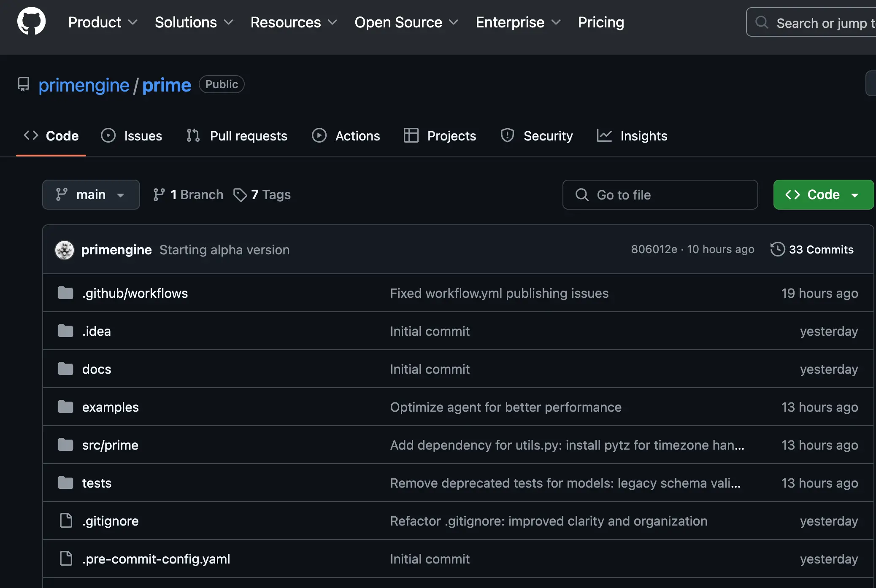Click the branch icon beside 1 Branch
This screenshot has width=876, height=588.
[x=159, y=195]
